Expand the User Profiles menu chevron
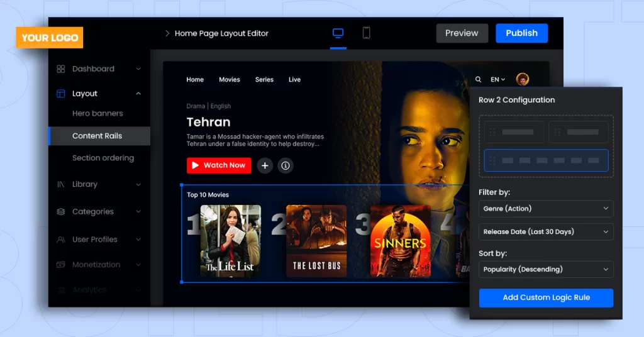 point(138,240)
